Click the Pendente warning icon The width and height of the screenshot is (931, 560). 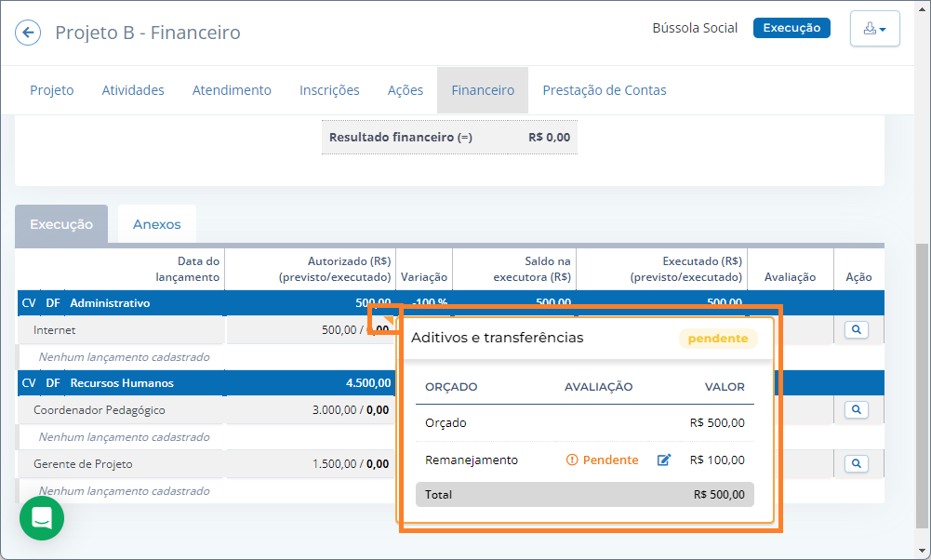(x=572, y=460)
